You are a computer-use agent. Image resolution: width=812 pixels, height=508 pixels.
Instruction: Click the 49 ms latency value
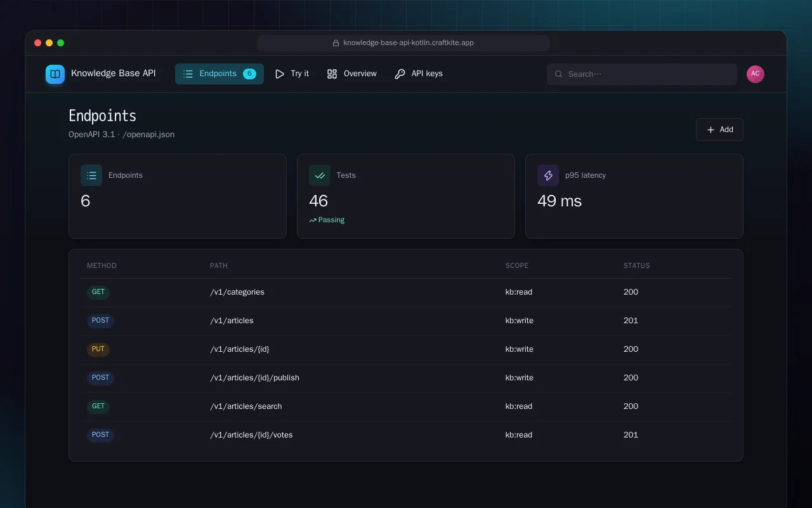click(560, 201)
